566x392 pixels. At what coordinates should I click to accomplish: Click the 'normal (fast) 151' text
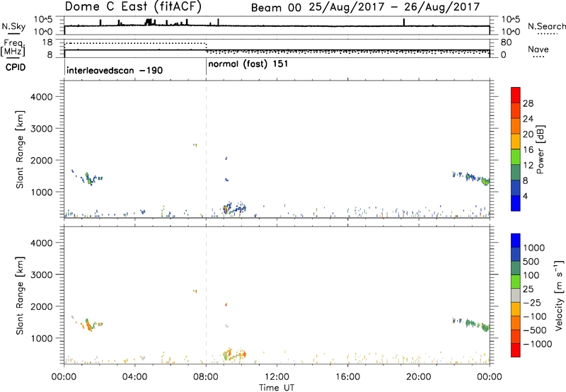(x=248, y=64)
